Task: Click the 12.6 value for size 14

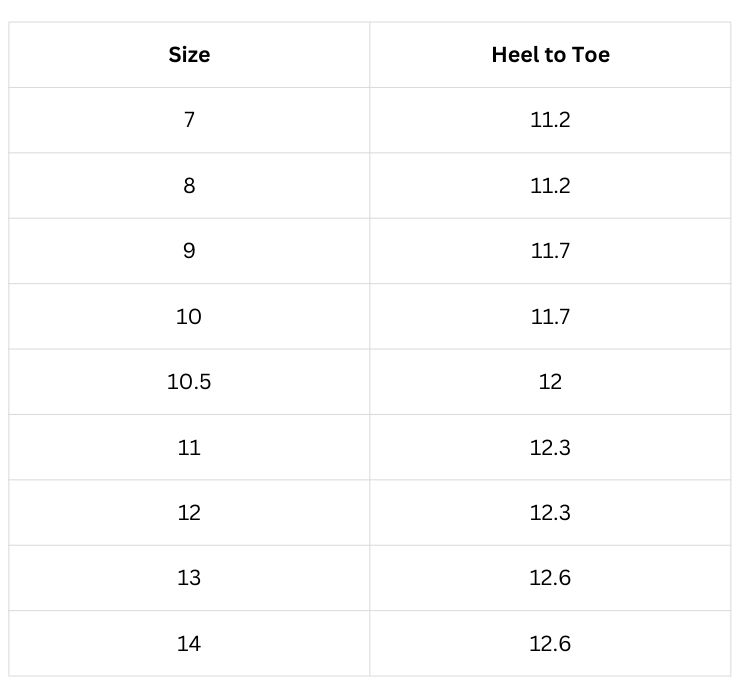Action: coord(550,644)
